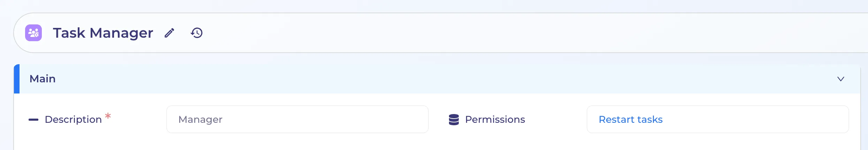The height and width of the screenshot is (150, 868).
Task: Open the Restart tasks permission link
Action: [630, 119]
